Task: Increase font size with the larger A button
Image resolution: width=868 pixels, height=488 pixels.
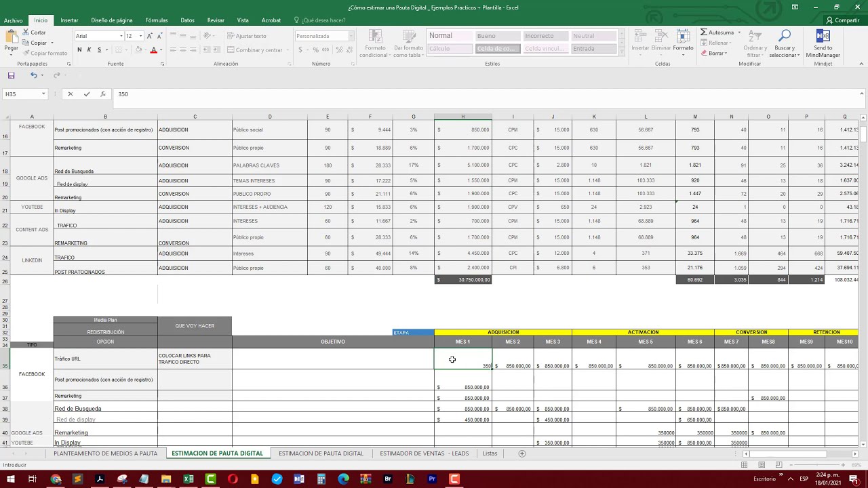Action: [x=149, y=36]
